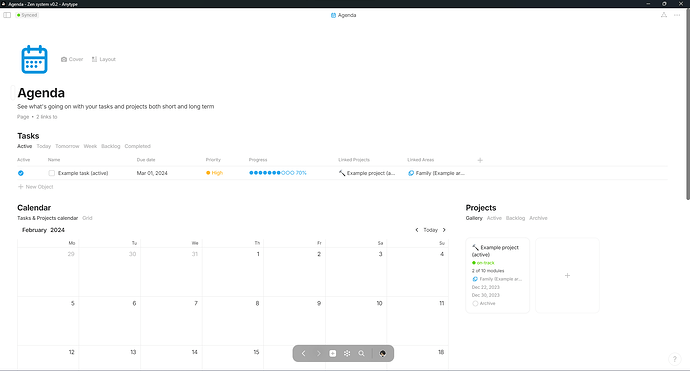
Task: Select the Tasks & Projects calendar view
Action: pyautogui.click(x=48, y=218)
